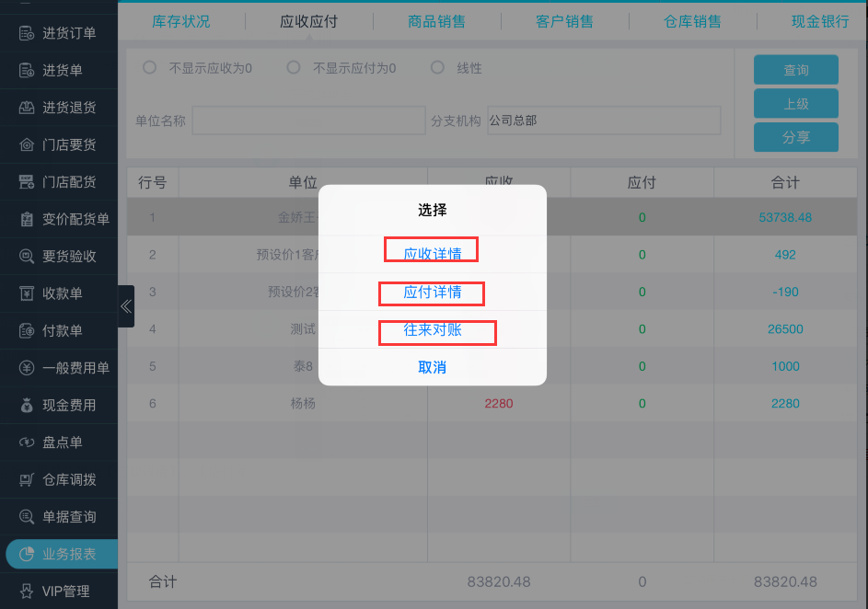
Task: Choose 往来对账 in the selection dialog
Action: point(432,329)
